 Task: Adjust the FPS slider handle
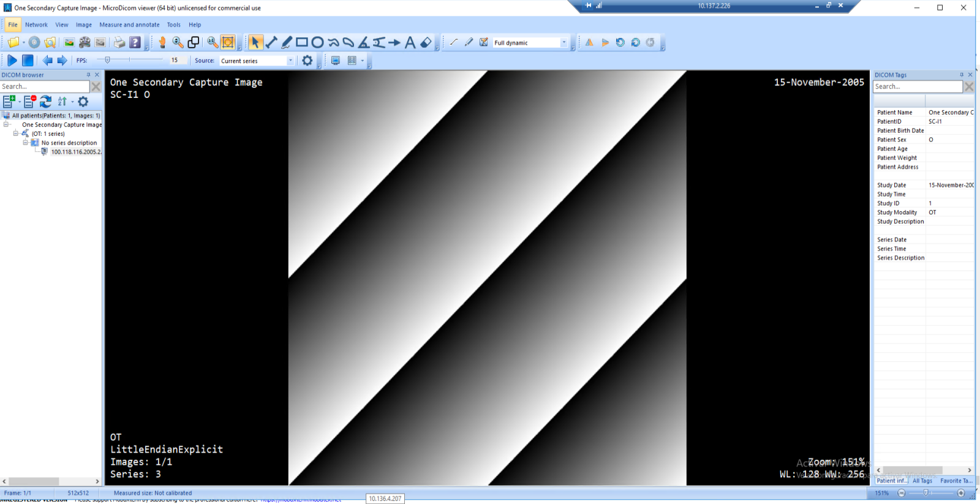[x=107, y=60]
